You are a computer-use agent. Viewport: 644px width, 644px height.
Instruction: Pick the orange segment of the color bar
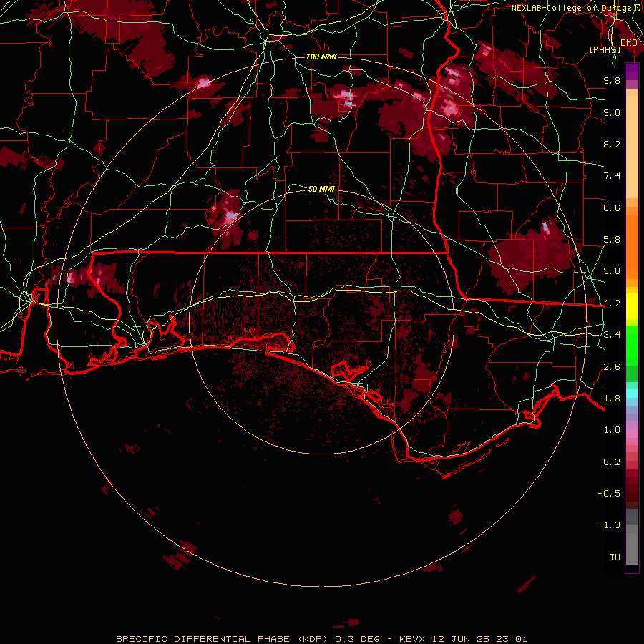pos(632,246)
